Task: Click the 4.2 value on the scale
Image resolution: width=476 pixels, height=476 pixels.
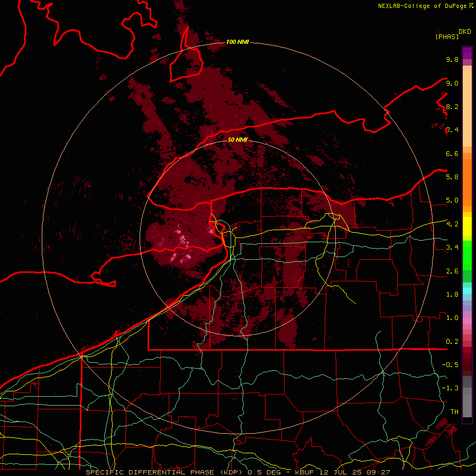Action: coord(452,224)
